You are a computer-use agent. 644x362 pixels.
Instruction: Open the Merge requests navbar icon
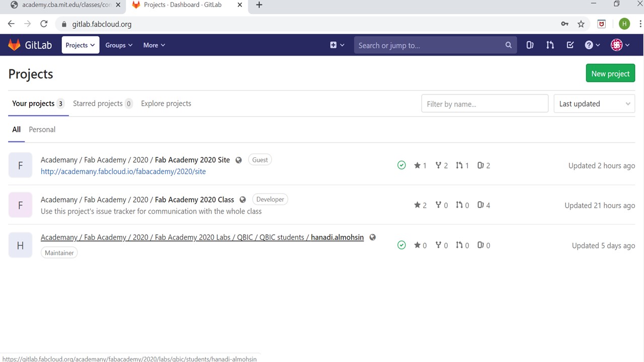[550, 45]
